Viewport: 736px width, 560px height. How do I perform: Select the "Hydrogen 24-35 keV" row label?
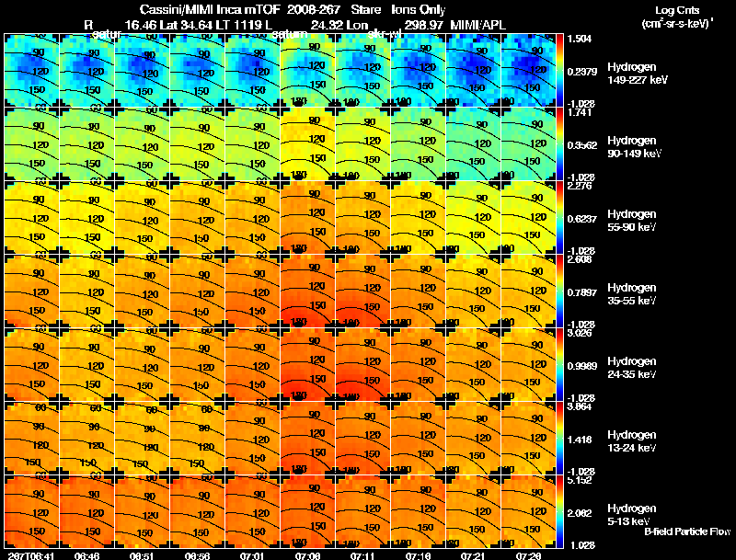[x=632, y=368]
